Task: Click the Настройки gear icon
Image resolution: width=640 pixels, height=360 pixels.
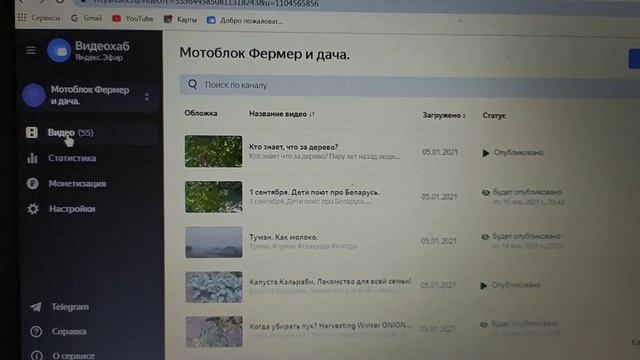Action: tap(33, 209)
